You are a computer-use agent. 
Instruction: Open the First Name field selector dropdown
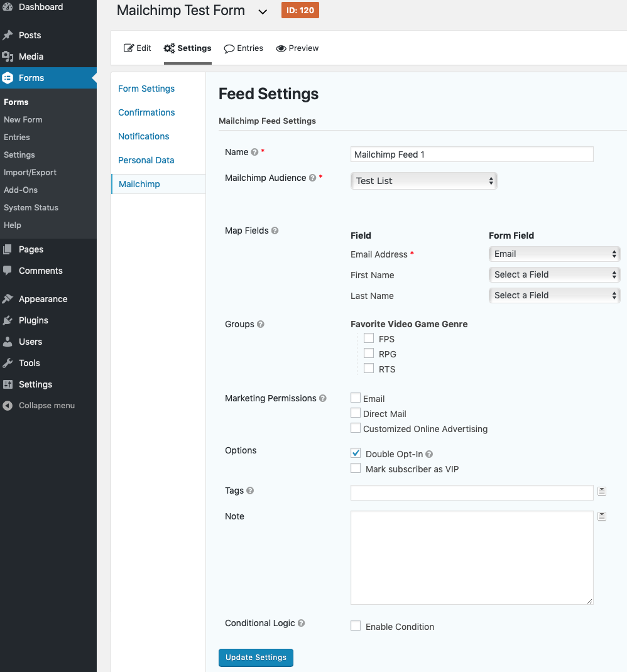[554, 274]
